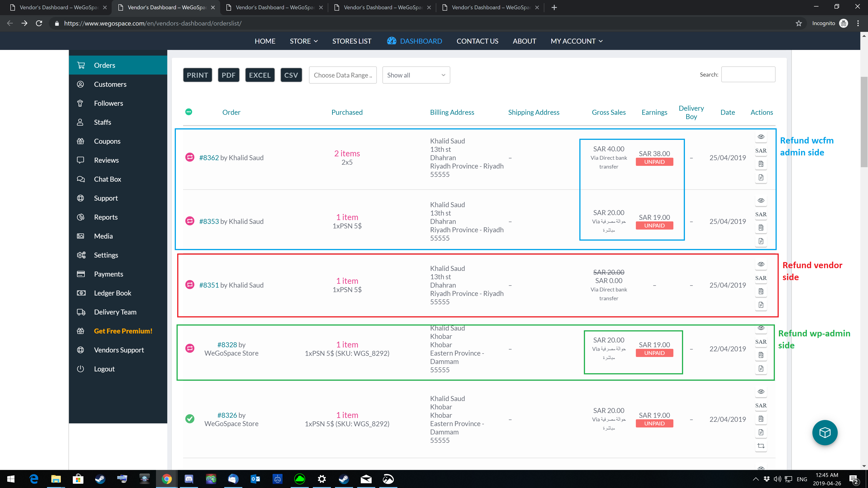The width and height of the screenshot is (868, 488).
Task: Open Reports pie chart icon
Action: point(80,217)
